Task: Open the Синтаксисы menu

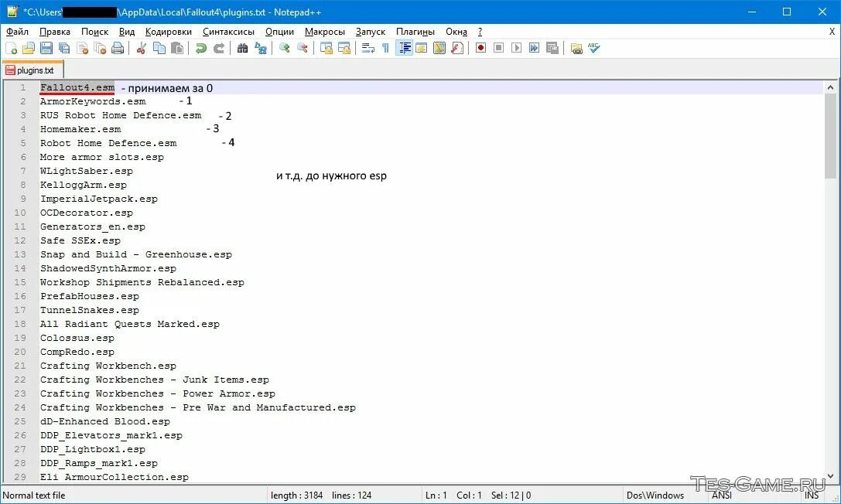Action: (228, 32)
